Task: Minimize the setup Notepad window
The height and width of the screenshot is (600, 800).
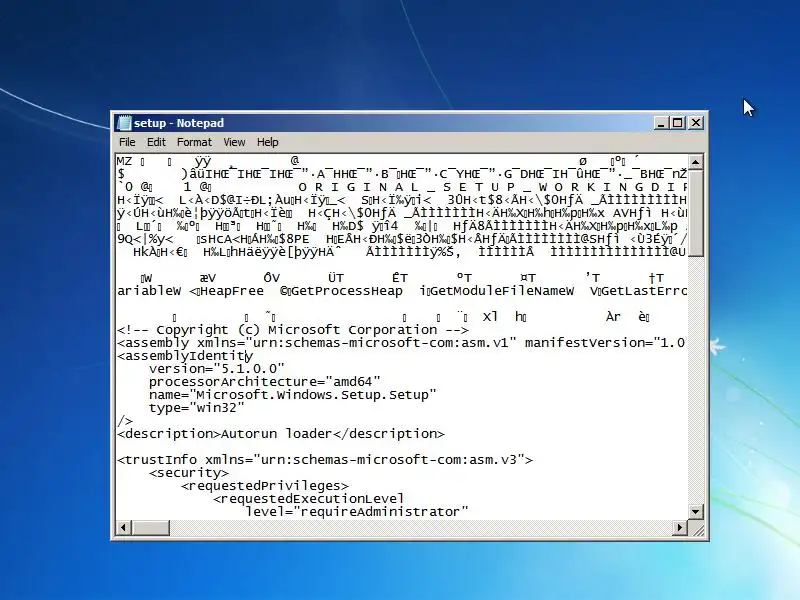Action: tap(661, 123)
